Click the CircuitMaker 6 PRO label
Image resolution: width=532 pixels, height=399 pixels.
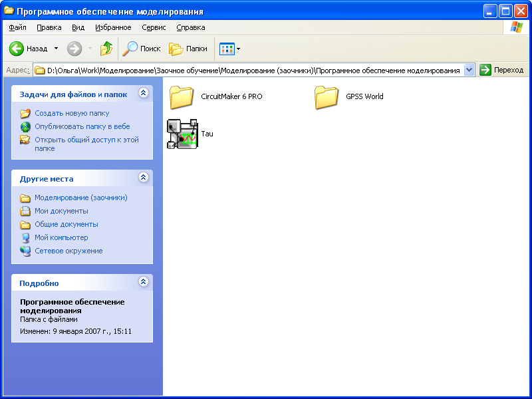pos(231,96)
